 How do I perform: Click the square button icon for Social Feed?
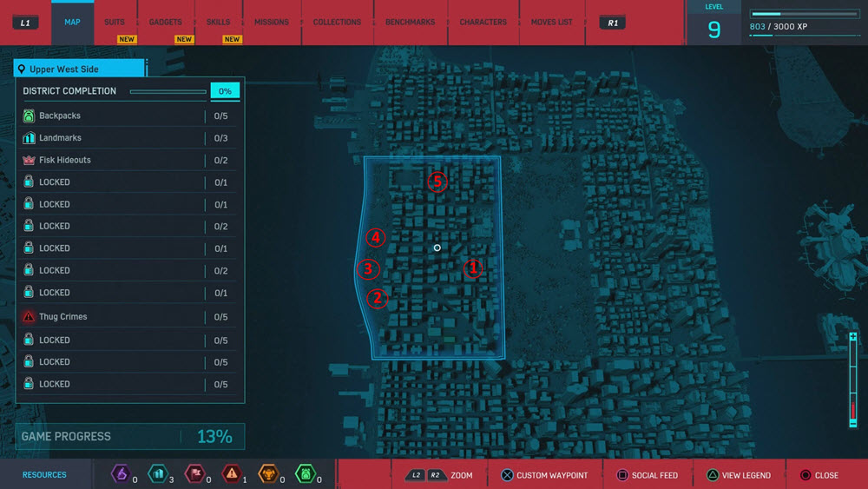[x=622, y=475]
